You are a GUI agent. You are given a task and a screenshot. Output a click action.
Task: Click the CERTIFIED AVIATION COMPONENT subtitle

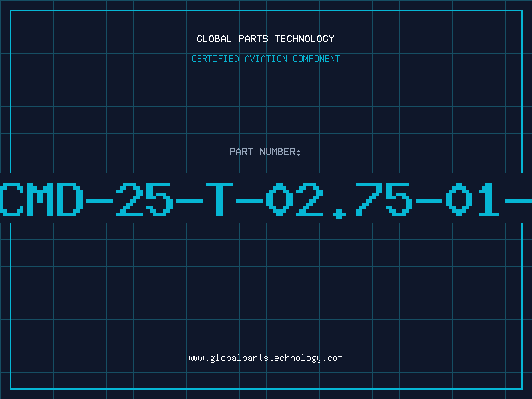(265, 59)
